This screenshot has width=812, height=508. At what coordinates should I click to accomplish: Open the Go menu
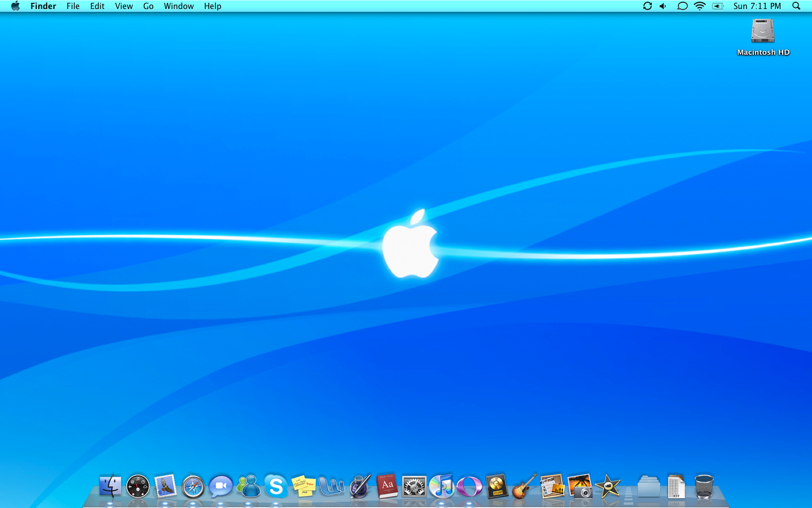[x=148, y=6]
